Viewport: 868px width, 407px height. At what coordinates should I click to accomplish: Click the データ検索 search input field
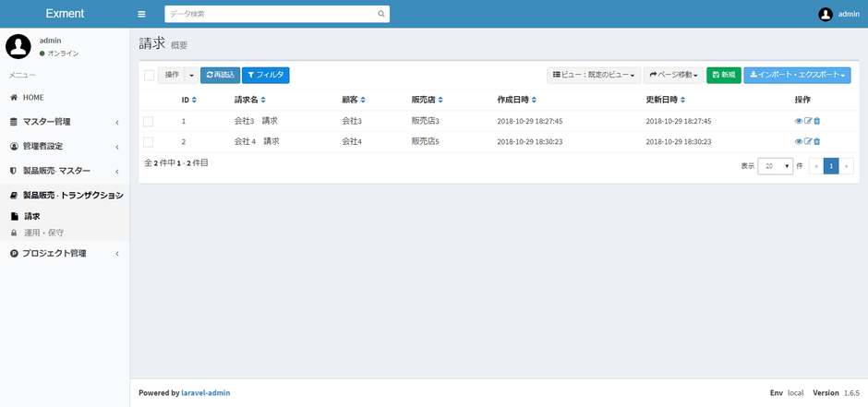pyautogui.click(x=268, y=15)
